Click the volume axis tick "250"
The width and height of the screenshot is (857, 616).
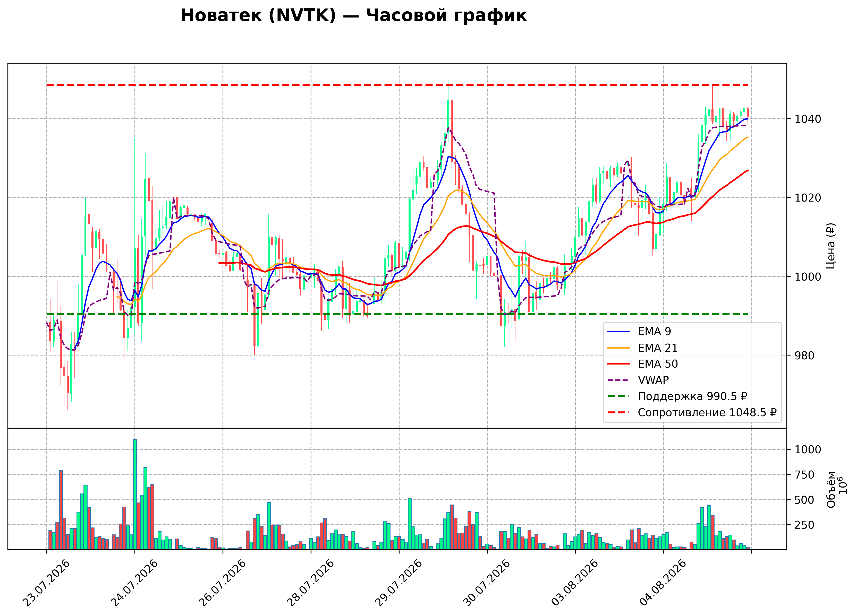[x=804, y=525]
